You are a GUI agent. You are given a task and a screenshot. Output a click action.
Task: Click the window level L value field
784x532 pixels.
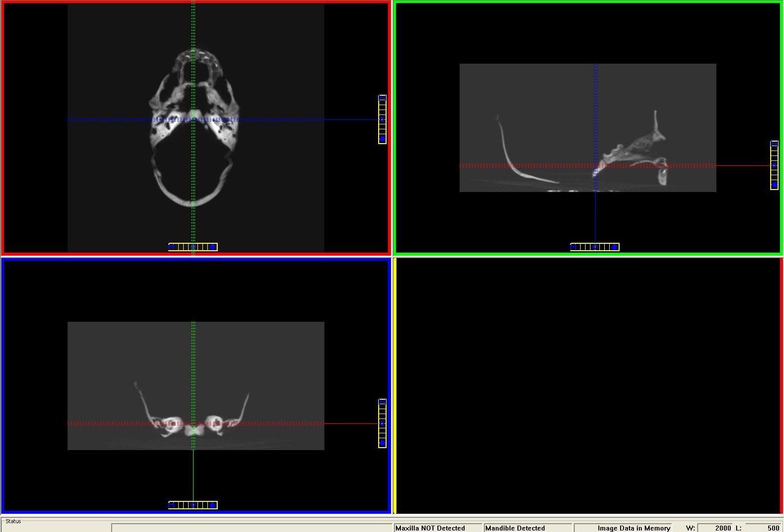pyautogui.click(x=763, y=528)
